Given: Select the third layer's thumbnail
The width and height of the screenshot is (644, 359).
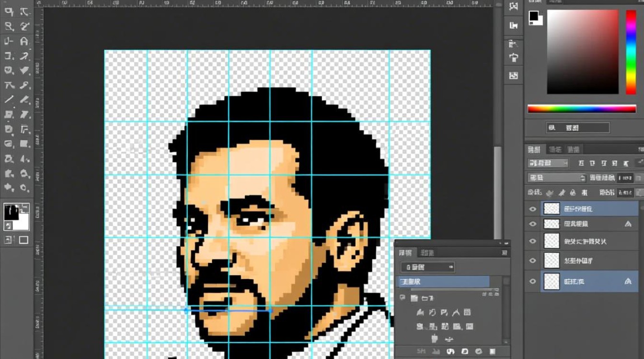Looking at the screenshot, I should (x=552, y=241).
